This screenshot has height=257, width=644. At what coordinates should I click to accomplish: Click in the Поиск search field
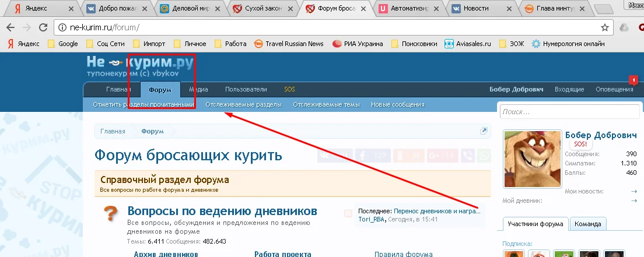point(570,112)
